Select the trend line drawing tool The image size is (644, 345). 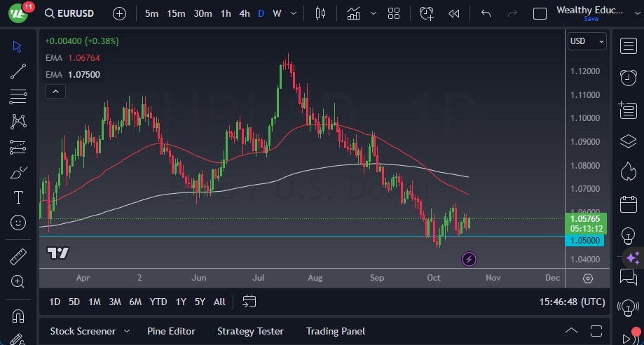pyautogui.click(x=18, y=71)
